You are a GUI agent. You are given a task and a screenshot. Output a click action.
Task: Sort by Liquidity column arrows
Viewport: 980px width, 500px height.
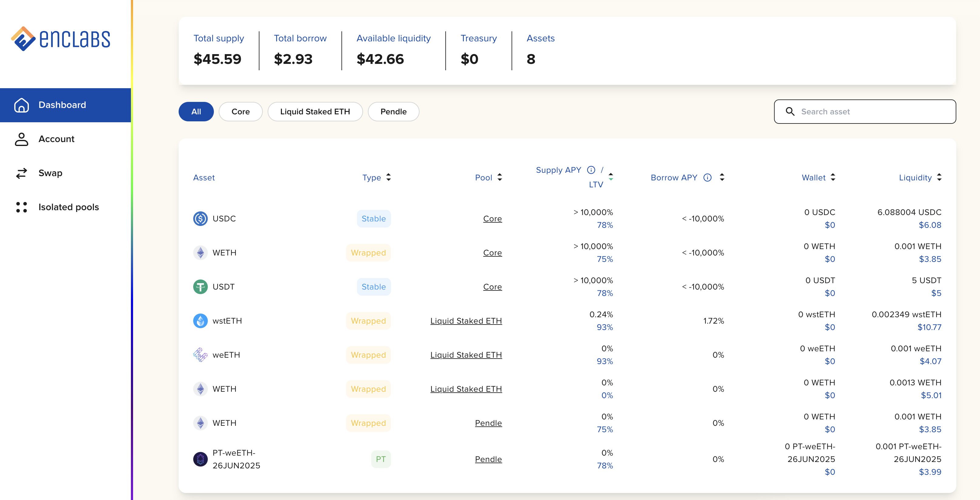click(939, 177)
